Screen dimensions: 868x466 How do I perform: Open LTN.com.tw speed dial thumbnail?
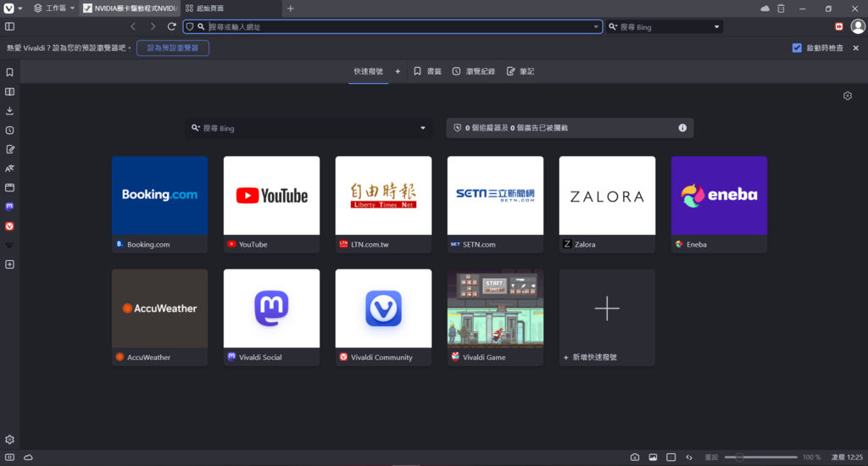[x=383, y=196]
